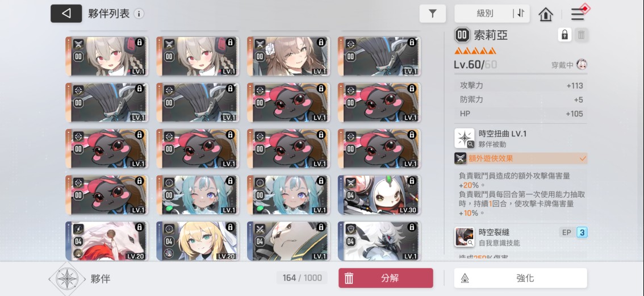Select the LV.30 skull partner card

pos(379,195)
